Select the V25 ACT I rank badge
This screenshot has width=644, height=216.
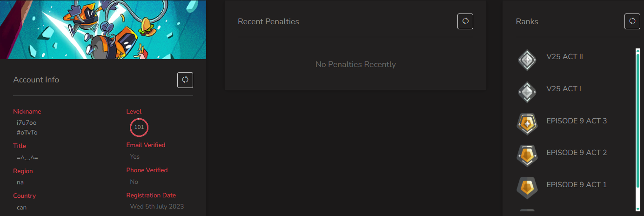(x=527, y=92)
